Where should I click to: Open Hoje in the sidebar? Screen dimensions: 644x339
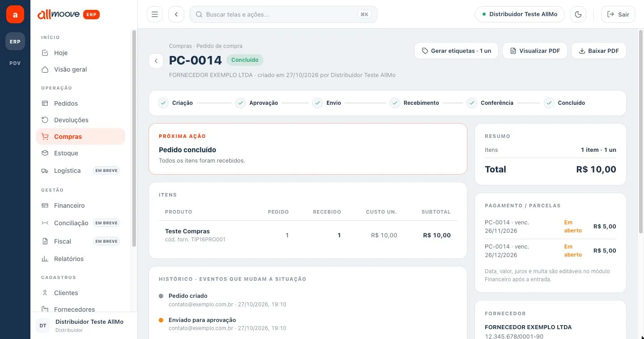[80, 53]
